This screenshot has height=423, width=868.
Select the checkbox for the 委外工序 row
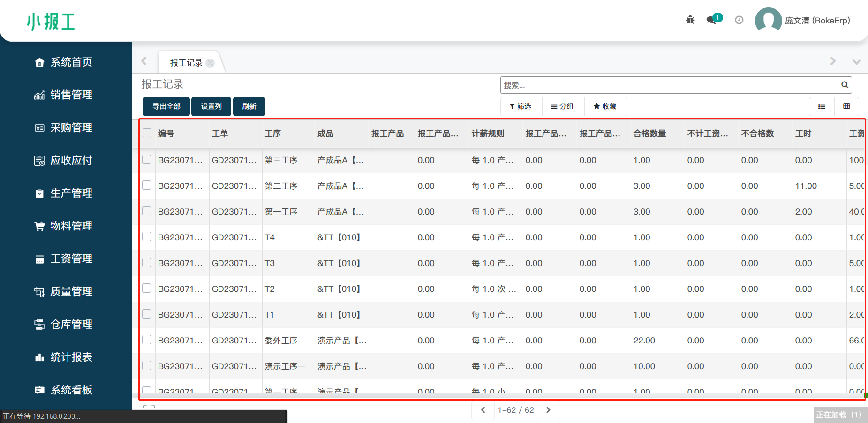point(147,340)
